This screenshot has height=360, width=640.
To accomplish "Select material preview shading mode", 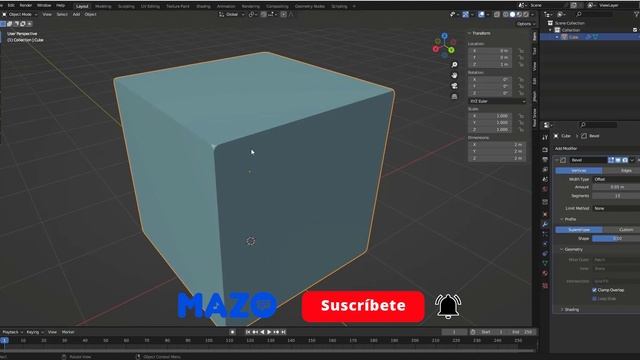I will click(519, 14).
